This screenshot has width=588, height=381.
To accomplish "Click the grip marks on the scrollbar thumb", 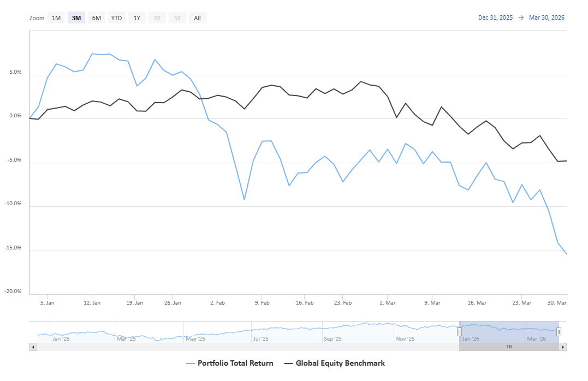I will [x=509, y=347].
